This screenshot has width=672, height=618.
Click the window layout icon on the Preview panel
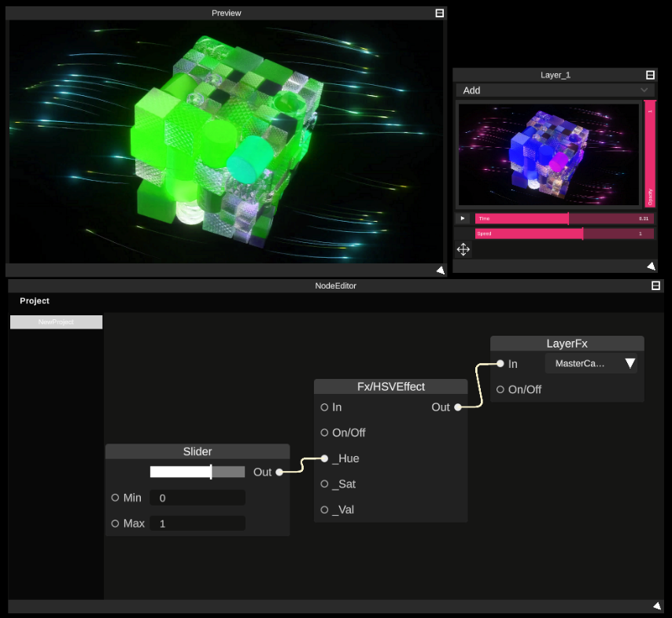tap(439, 13)
